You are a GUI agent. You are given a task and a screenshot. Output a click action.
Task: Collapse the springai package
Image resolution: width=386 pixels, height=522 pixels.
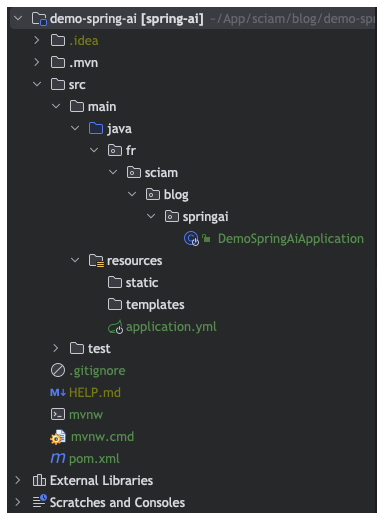point(151,216)
